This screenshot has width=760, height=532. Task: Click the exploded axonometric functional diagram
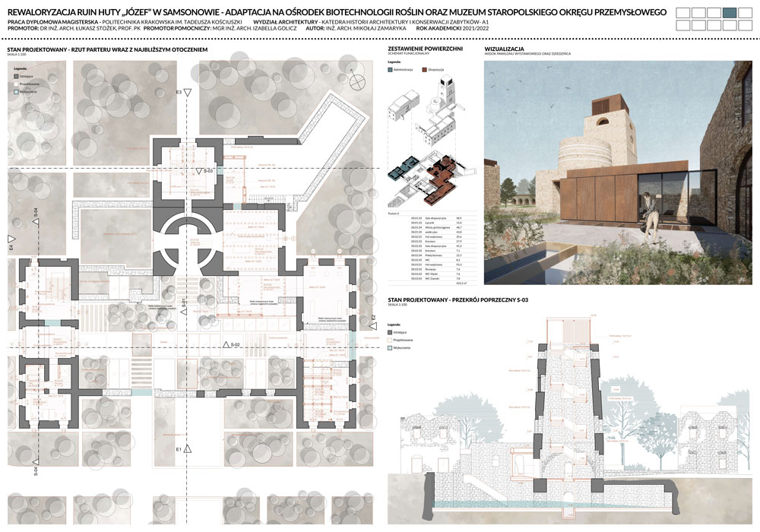click(427, 144)
